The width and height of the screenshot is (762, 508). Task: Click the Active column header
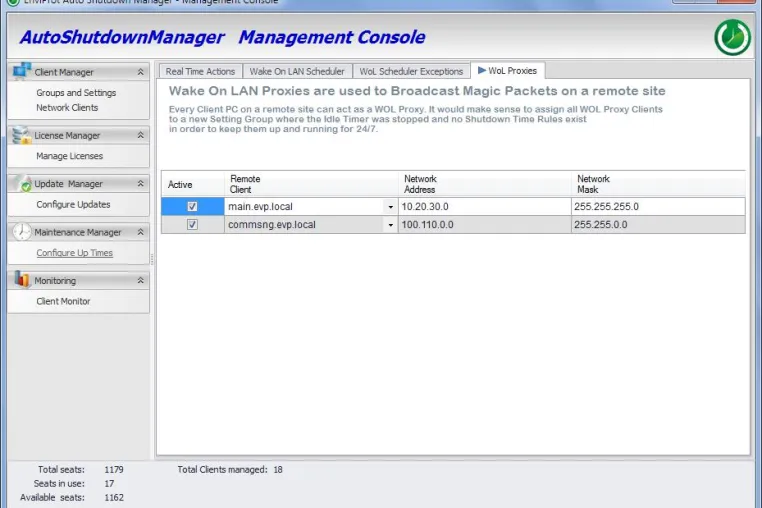point(193,184)
